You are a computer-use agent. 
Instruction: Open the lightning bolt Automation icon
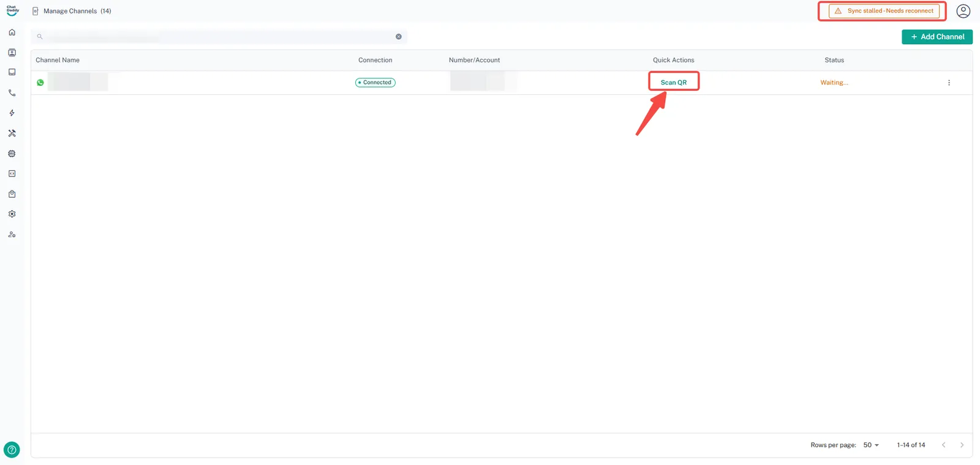(x=12, y=113)
